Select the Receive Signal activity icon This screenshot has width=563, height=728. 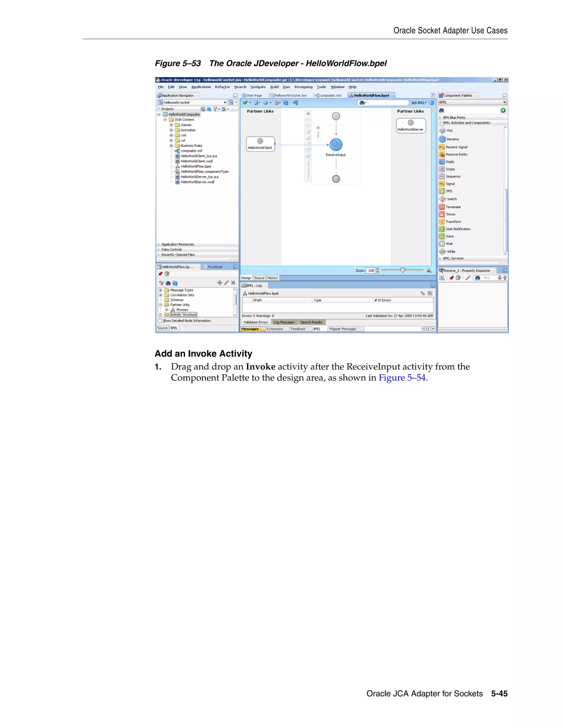tap(442, 147)
